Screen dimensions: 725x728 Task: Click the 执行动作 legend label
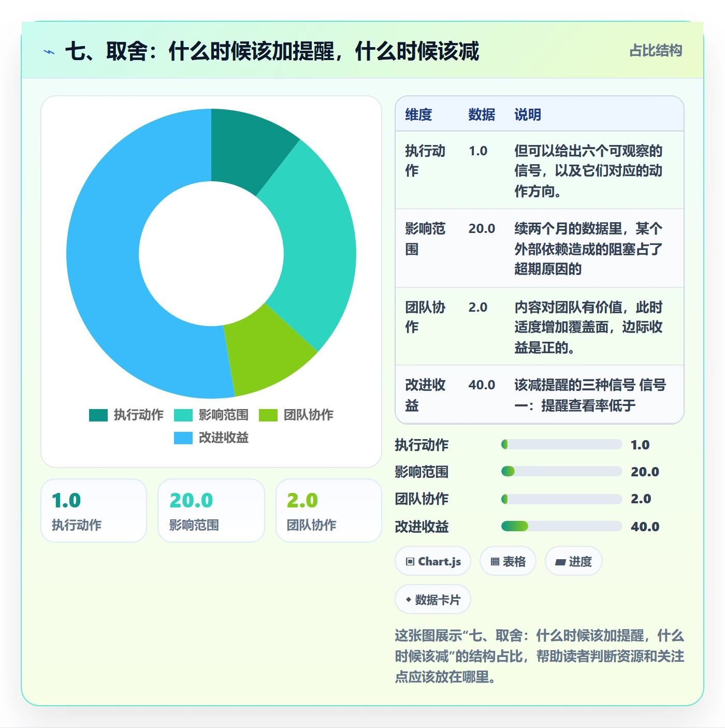[x=138, y=415]
